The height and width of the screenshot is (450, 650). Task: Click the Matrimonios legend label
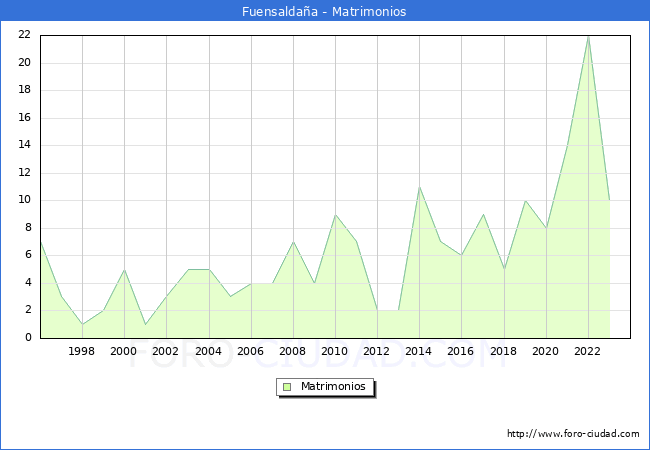coord(333,386)
